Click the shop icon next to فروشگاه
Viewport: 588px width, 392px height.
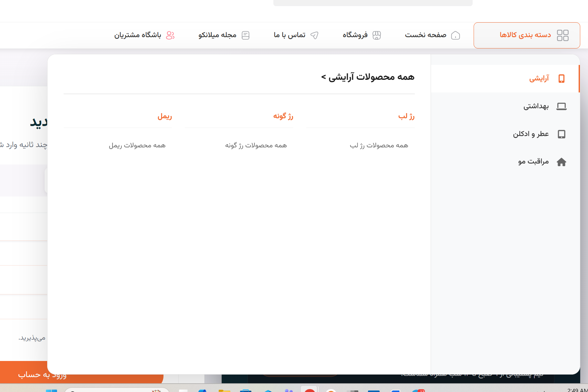(x=376, y=35)
